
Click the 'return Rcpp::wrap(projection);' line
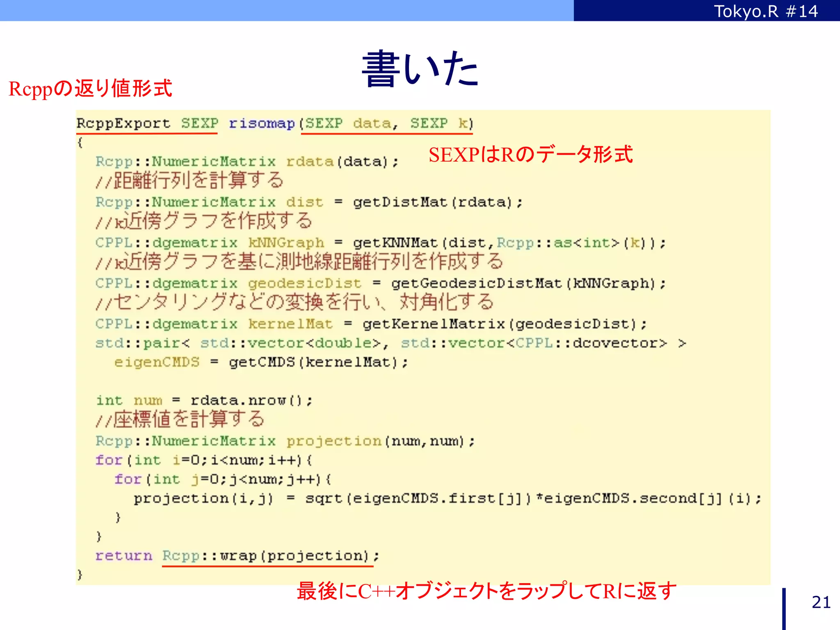(x=237, y=556)
